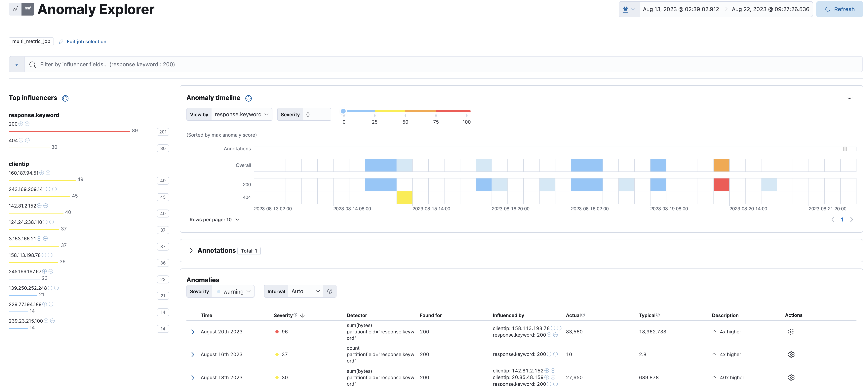Remove filter for clientip 160.187.94.51
Image resolution: width=868 pixels, height=386 pixels.
click(x=48, y=173)
